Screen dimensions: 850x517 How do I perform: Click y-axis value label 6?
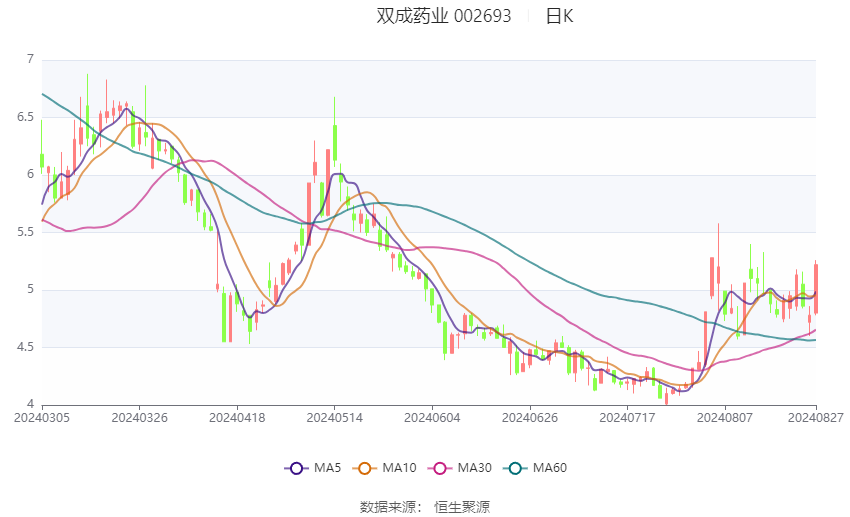tap(30, 174)
